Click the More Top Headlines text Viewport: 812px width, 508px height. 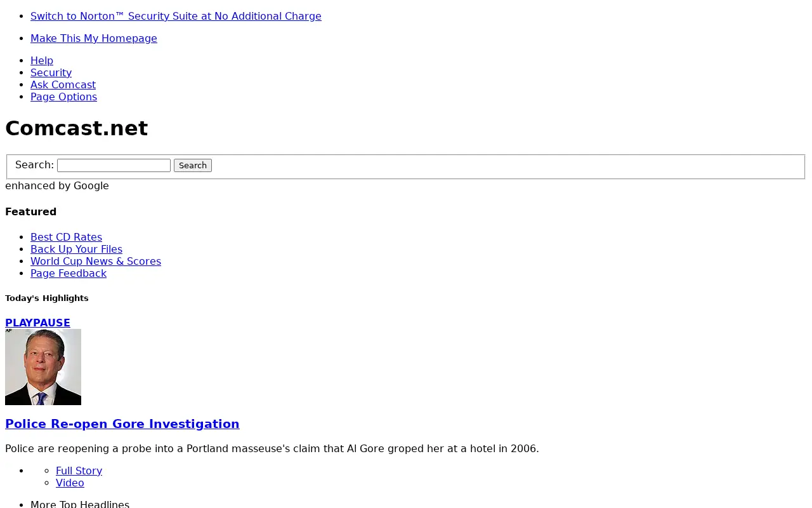[80, 504]
